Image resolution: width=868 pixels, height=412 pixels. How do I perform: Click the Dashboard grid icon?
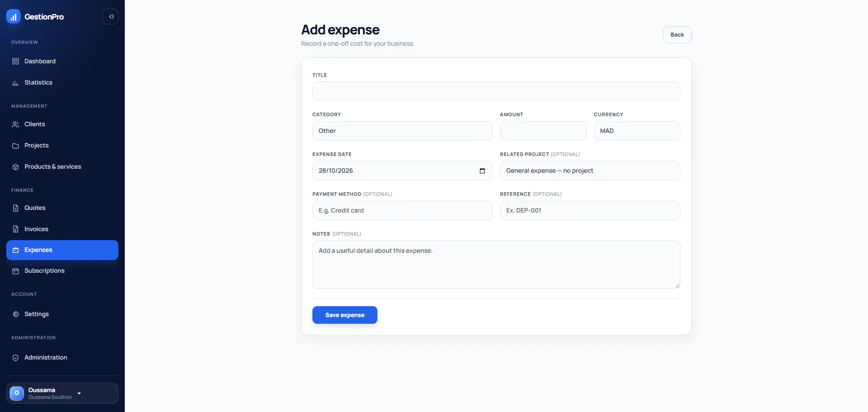(15, 62)
